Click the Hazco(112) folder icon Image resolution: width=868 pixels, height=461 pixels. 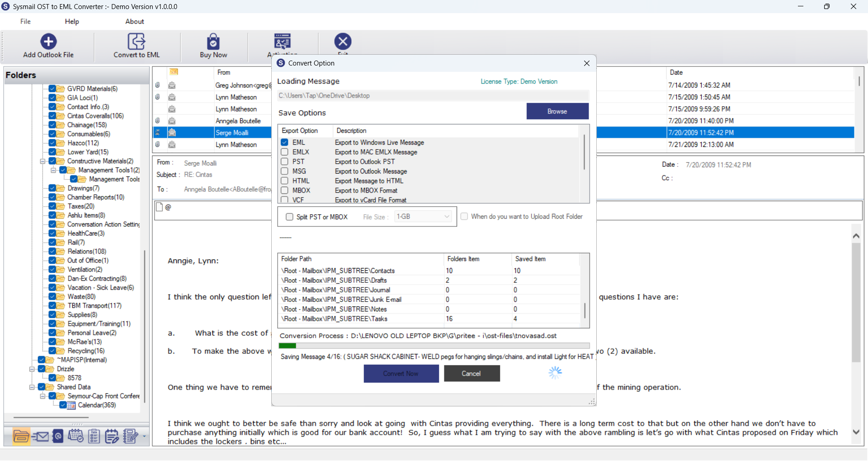61,143
